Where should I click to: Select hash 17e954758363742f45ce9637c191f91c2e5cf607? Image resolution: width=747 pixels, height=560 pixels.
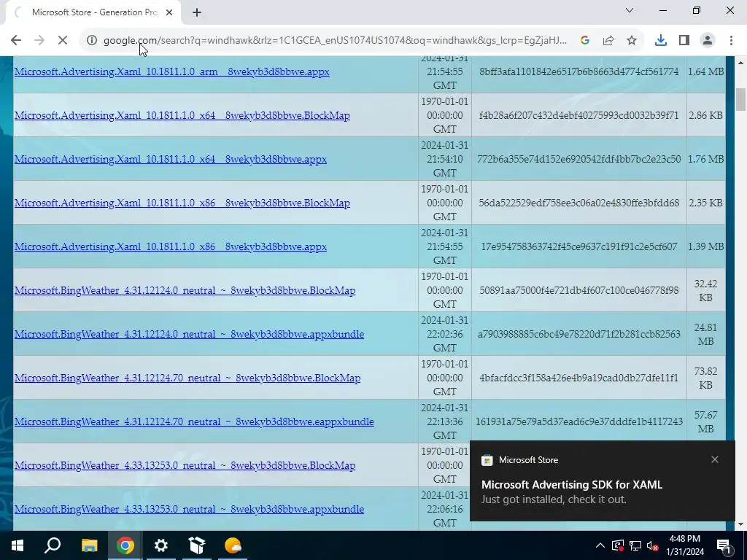click(578, 246)
